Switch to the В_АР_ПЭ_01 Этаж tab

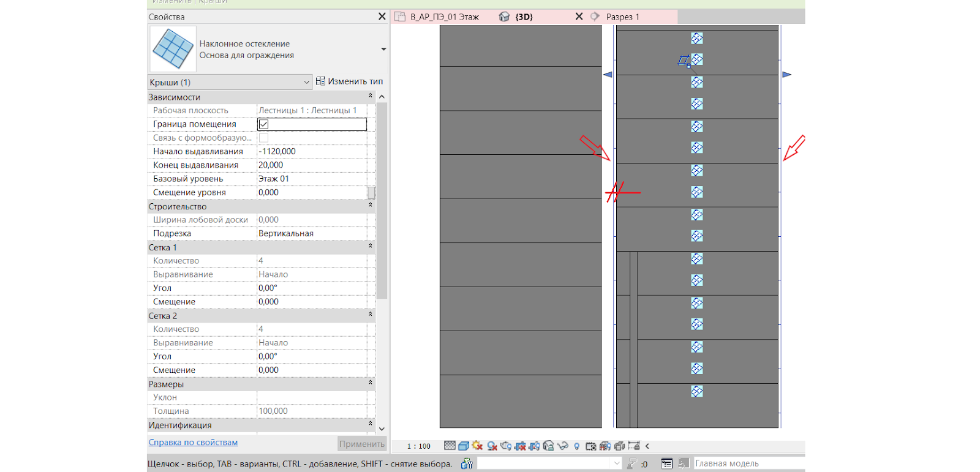445,17
